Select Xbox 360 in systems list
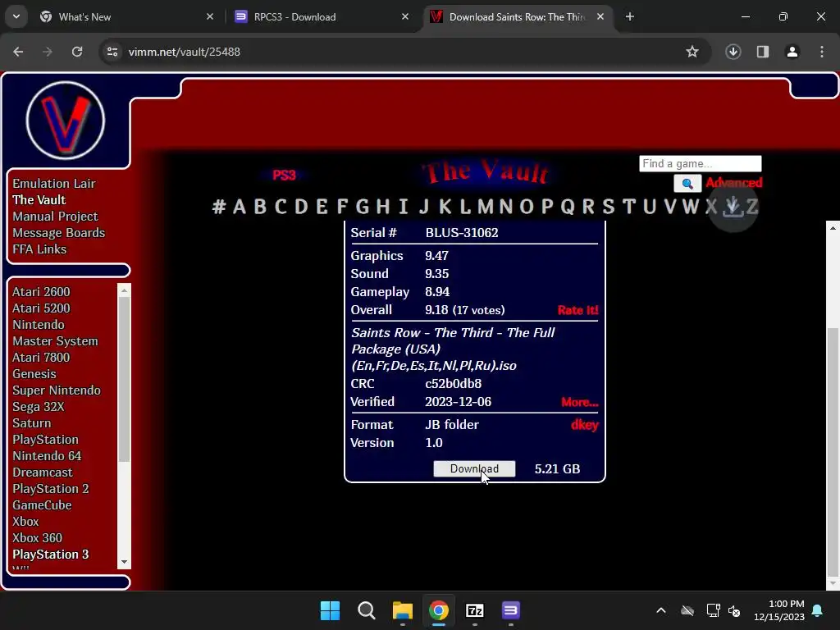The height and width of the screenshot is (630, 840). tap(38, 538)
